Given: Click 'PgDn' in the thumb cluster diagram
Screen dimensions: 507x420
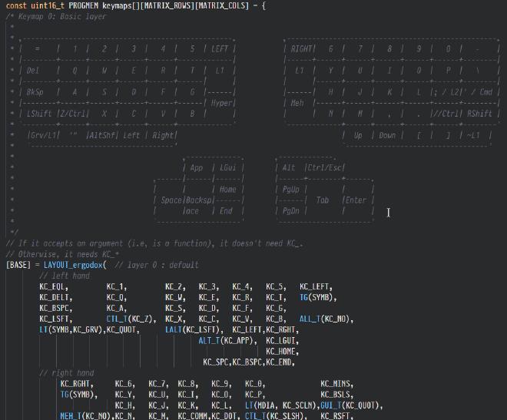Looking at the screenshot, I should (290, 211).
